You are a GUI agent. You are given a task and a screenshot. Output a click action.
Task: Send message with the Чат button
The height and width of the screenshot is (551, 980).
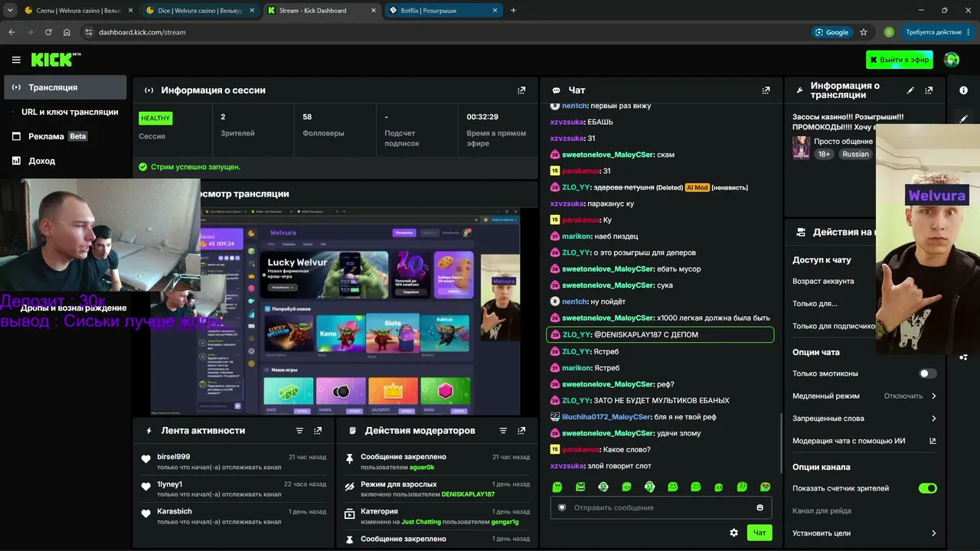759,533
